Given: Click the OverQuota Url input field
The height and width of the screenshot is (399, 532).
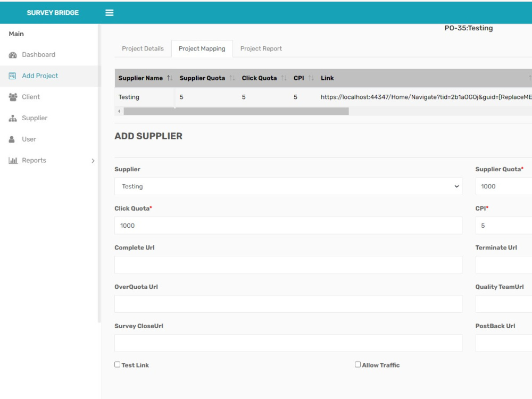Looking at the screenshot, I should pos(288,304).
